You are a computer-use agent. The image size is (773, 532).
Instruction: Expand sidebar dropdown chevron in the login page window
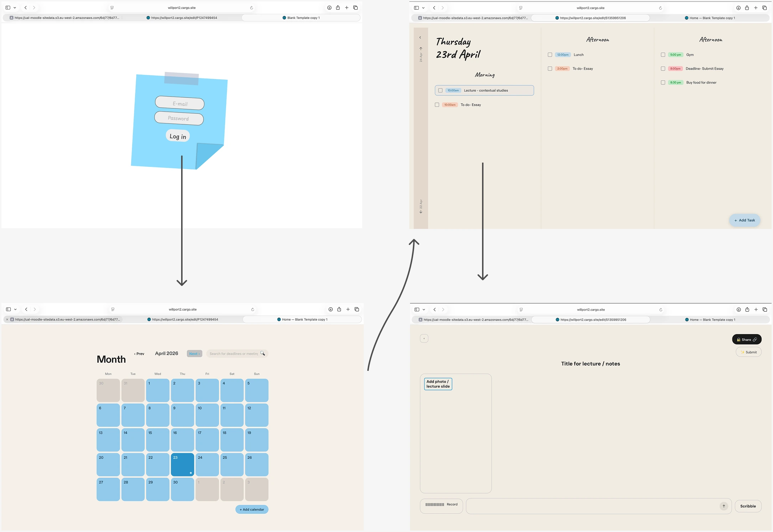pyautogui.click(x=15, y=8)
